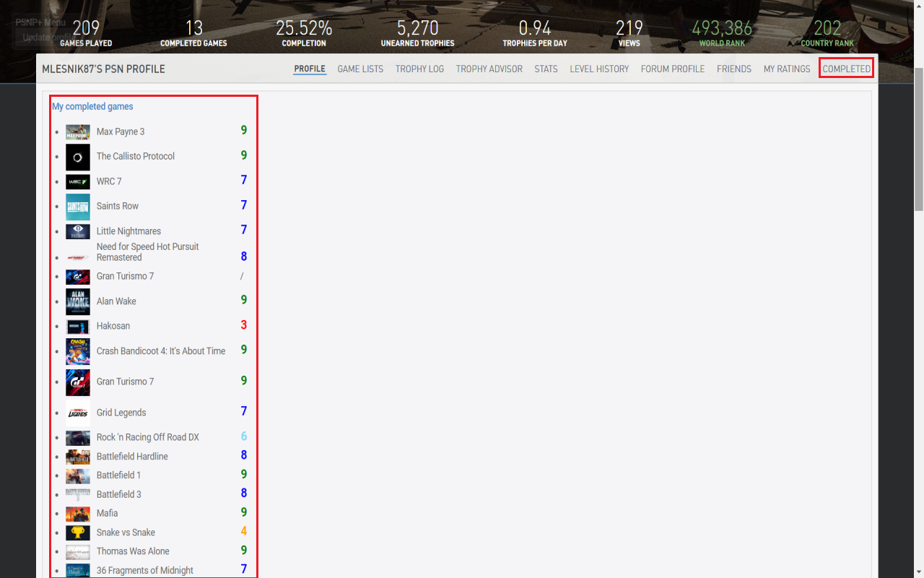Click the Need for Speed Hot Pursuit icon
Screen dimensions: 924x578
(x=78, y=256)
